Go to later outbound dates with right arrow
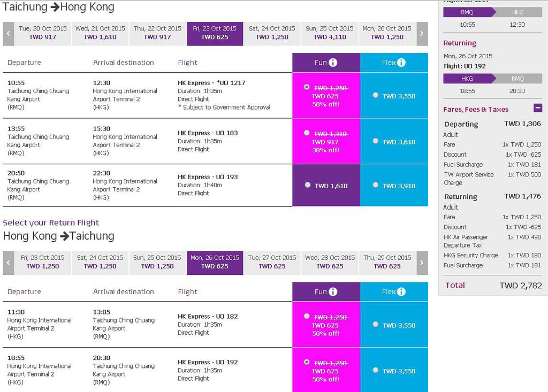This screenshot has width=548, height=392. [x=422, y=34]
